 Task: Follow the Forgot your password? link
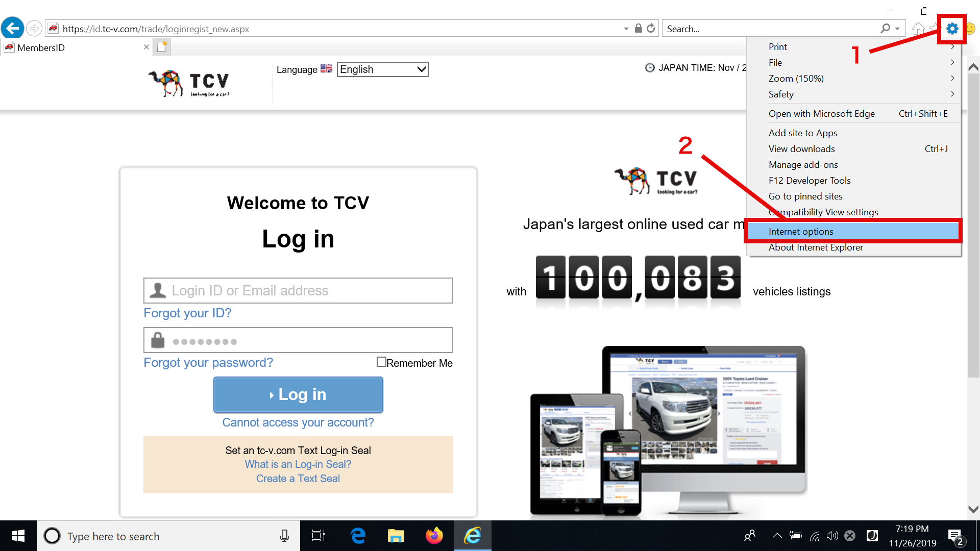pyautogui.click(x=208, y=362)
